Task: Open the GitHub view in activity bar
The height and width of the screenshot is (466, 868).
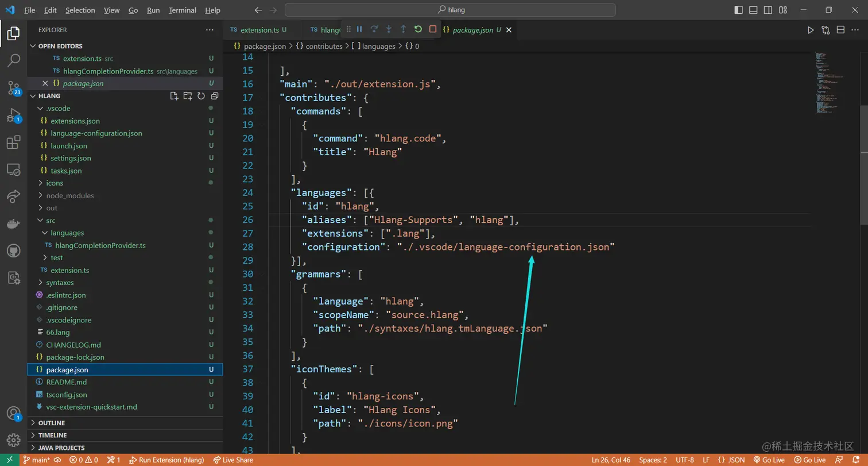Action: 13,251
